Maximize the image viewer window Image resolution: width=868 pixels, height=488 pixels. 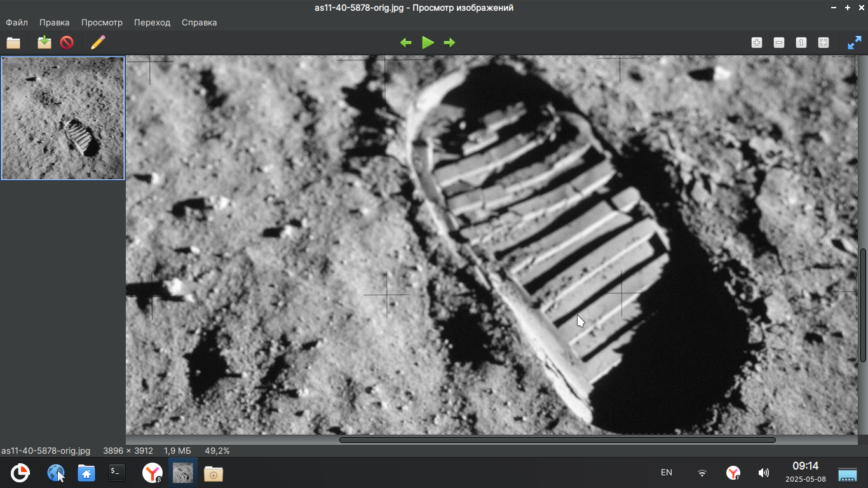[848, 8]
